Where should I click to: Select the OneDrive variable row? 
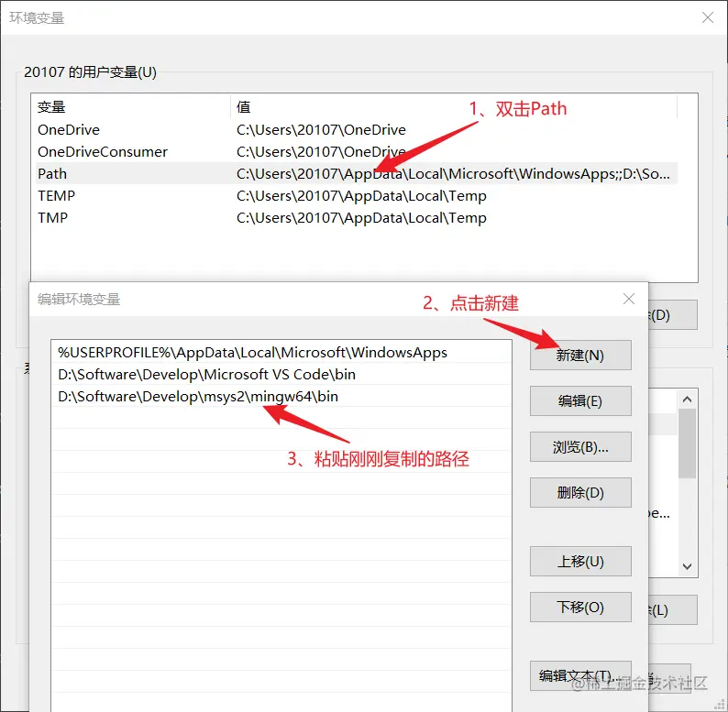click(x=357, y=129)
